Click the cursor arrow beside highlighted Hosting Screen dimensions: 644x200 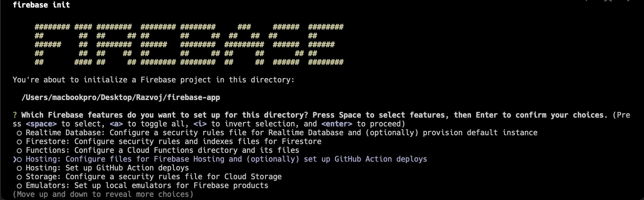coord(14,159)
